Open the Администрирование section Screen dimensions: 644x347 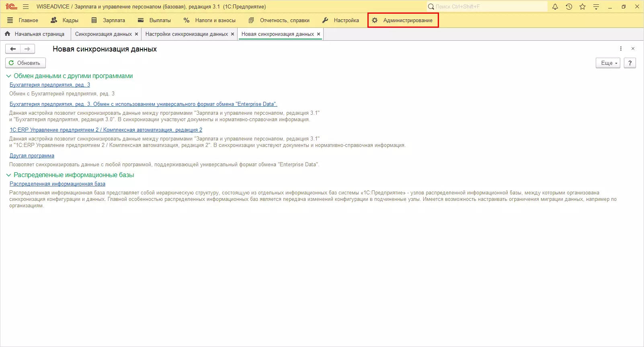pos(403,20)
